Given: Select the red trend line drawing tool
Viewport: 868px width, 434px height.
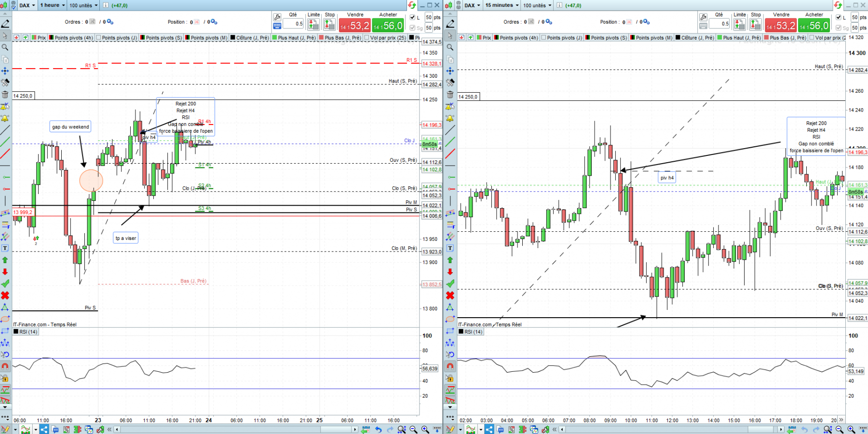Looking at the screenshot, I should (x=5, y=154).
